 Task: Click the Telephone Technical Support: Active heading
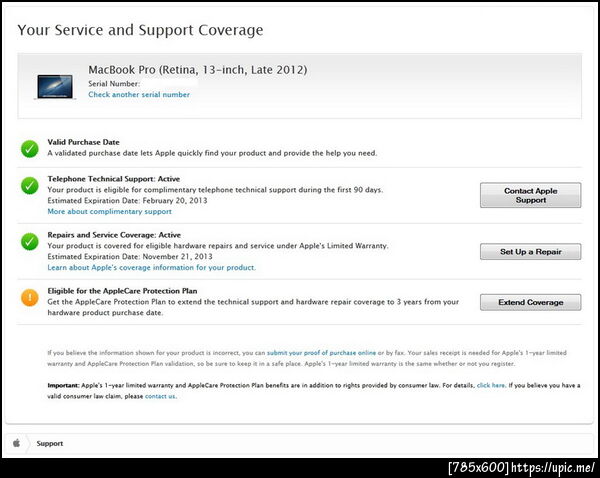point(114,179)
